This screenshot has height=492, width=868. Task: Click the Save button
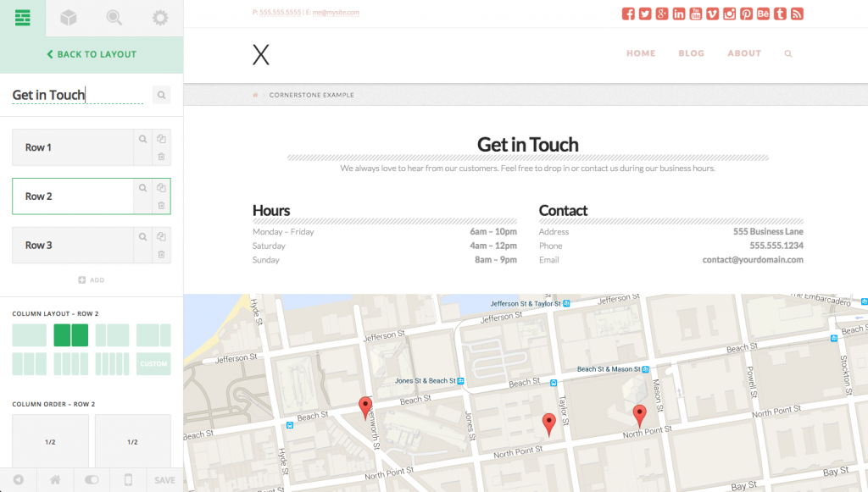pyautogui.click(x=164, y=480)
